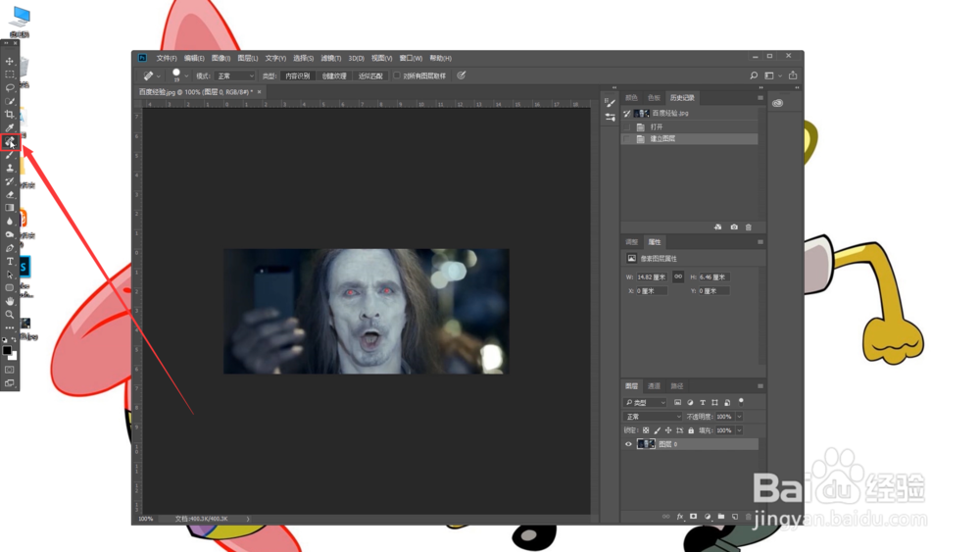
Task: Click the W width field
Action: click(x=652, y=276)
